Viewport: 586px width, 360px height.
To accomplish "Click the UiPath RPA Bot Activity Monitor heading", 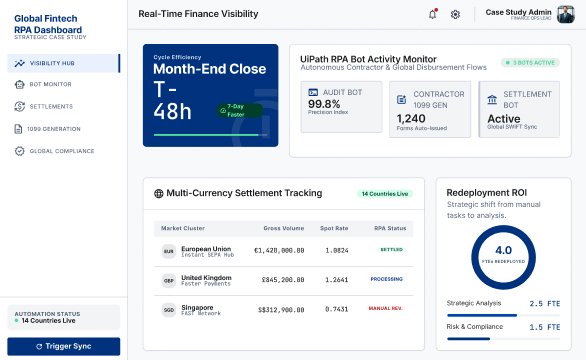I will 368,59.
